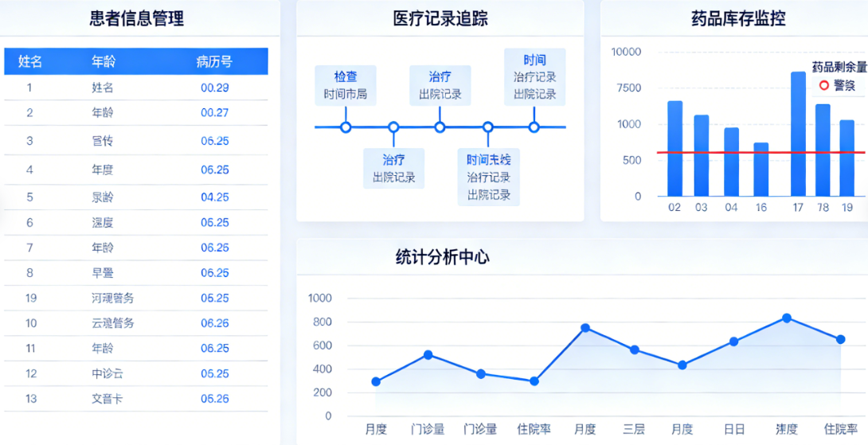Click the 药品库存监控 panel title
Viewport: 868px width, 445px height.
coord(738,18)
